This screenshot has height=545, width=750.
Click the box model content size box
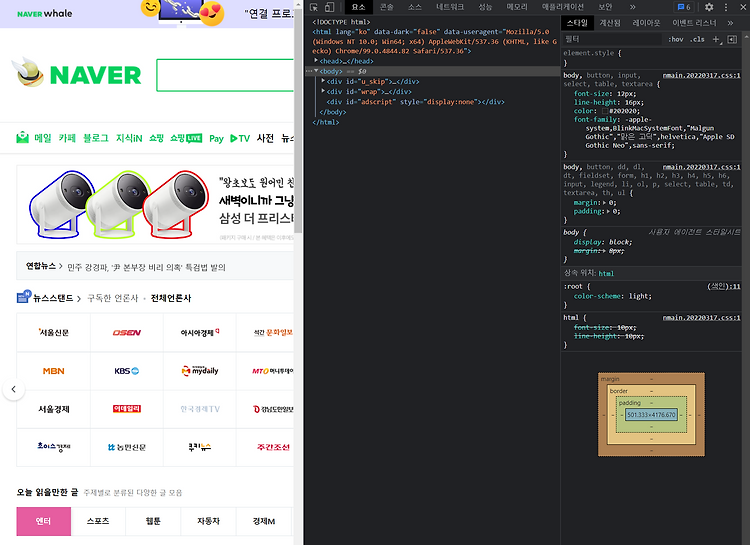(x=651, y=414)
